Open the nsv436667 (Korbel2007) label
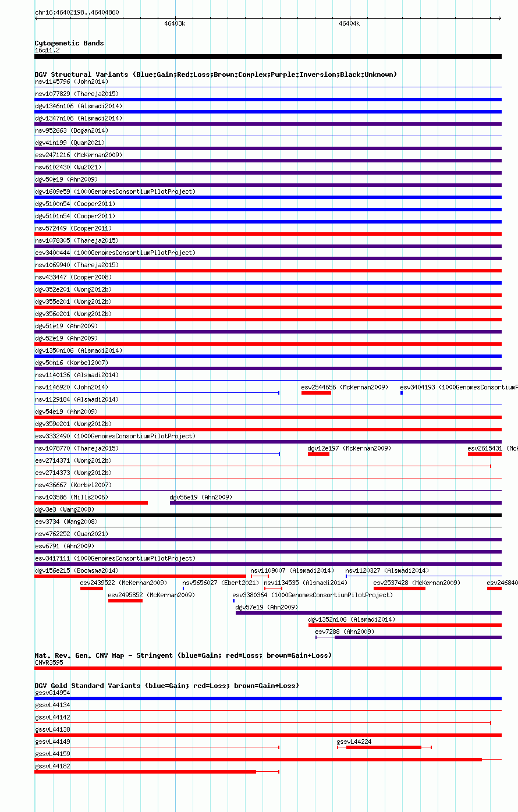Image resolution: width=518 pixels, height=812 pixels. click(x=73, y=485)
